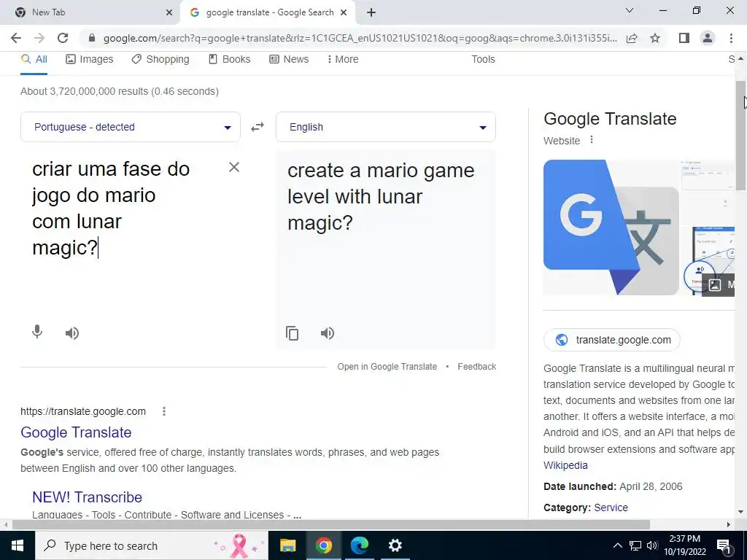Open English target language dropdown
The width and height of the screenshot is (747, 560).
[x=386, y=127]
